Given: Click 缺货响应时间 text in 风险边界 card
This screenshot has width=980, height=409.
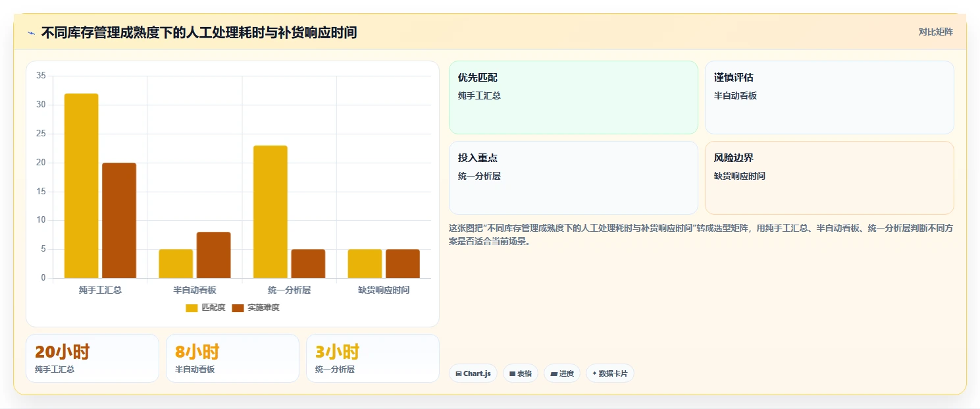Looking at the screenshot, I should click(x=740, y=176).
